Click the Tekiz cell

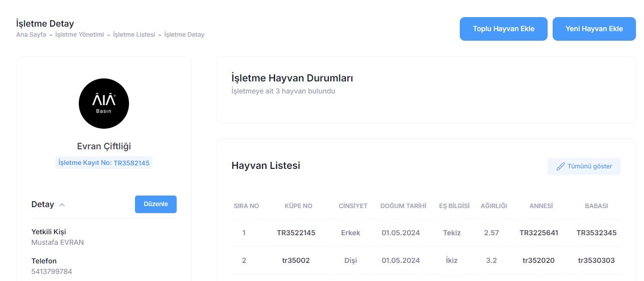(x=452, y=233)
